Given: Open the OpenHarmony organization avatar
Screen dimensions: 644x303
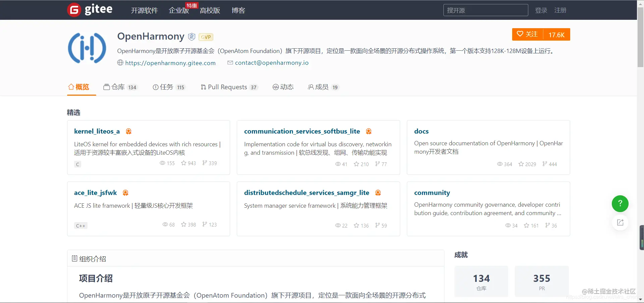Looking at the screenshot, I should click(x=87, y=48).
